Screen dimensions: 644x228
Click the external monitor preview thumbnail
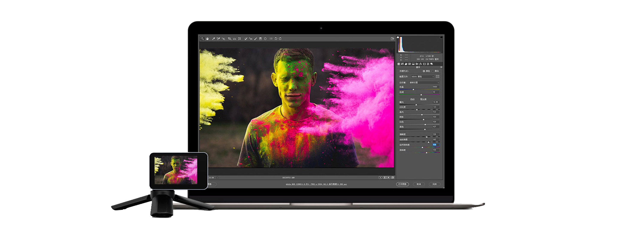coord(176,171)
